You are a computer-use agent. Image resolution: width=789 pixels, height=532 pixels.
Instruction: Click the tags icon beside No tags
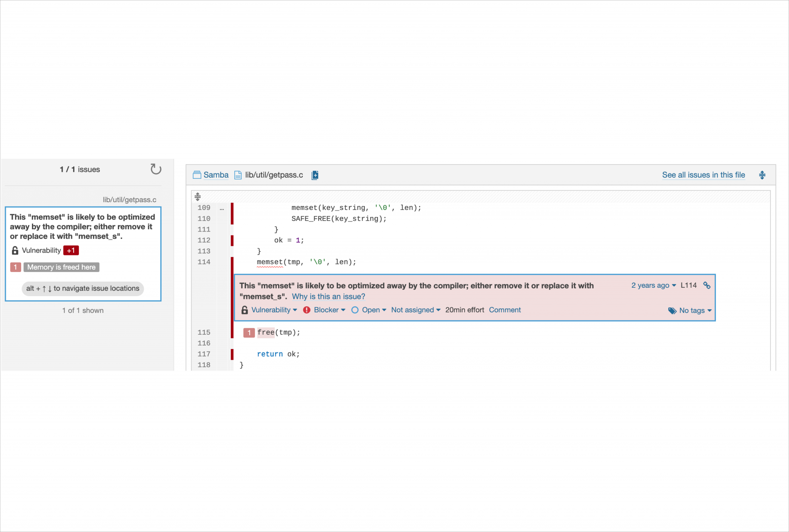click(x=672, y=311)
